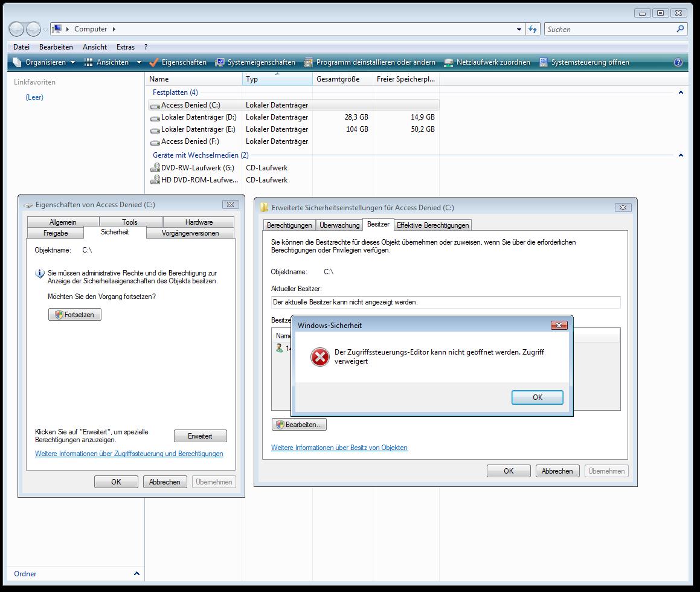Click OK in Windows-Sicherheit error dialog
Image resolution: width=700 pixels, height=592 pixels.
coord(537,397)
